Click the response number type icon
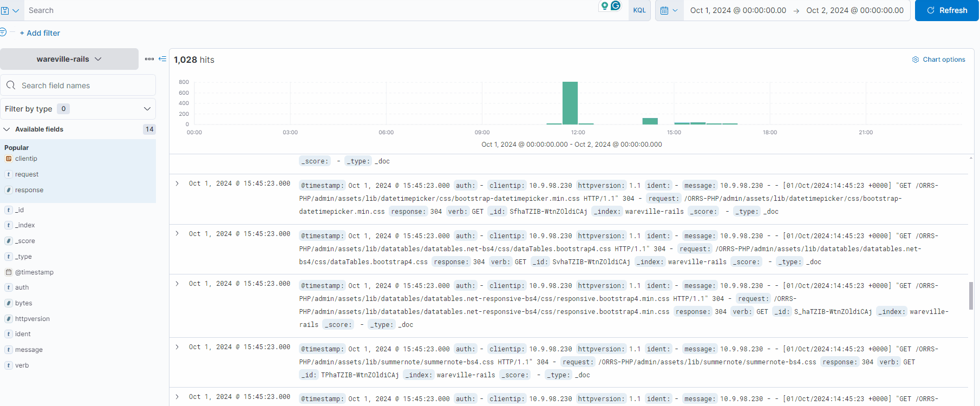Image resolution: width=980 pixels, height=406 pixels. click(x=9, y=190)
